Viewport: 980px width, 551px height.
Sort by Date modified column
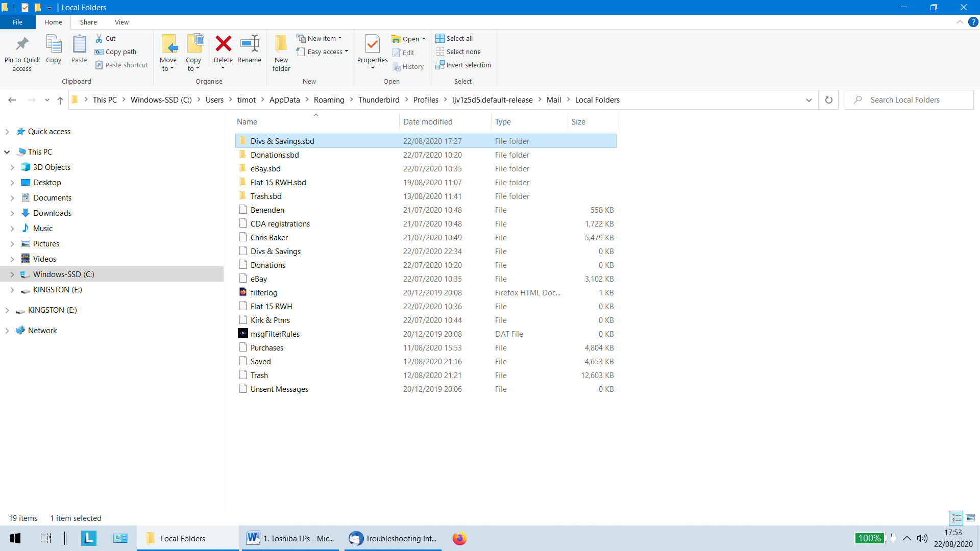(x=445, y=121)
